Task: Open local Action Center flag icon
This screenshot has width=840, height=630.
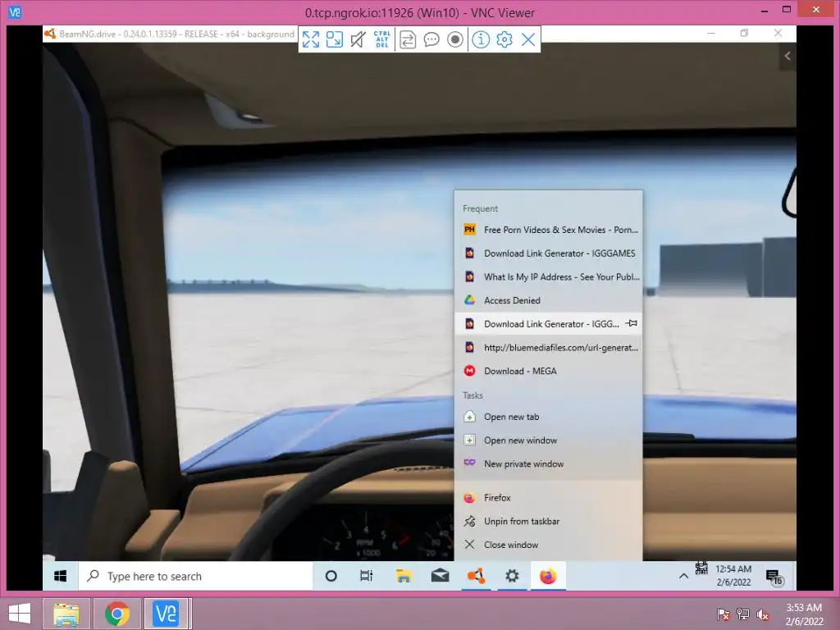Action: (x=723, y=614)
